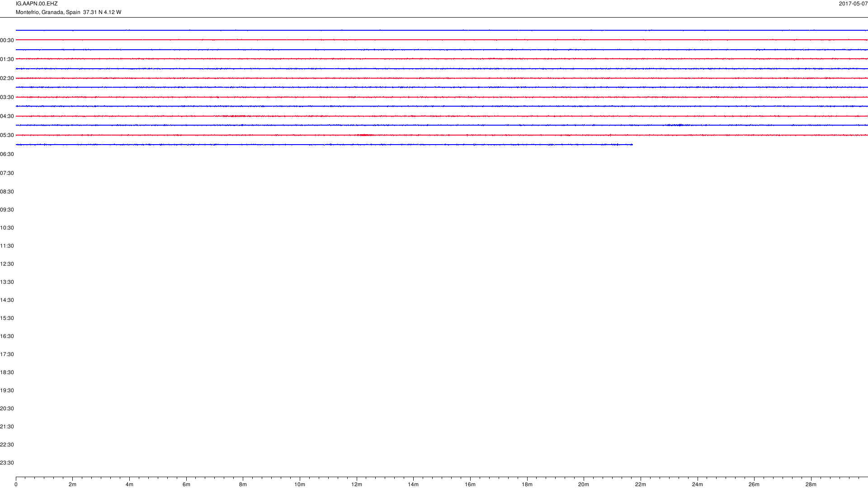This screenshot has height=488, width=868.
Task: Click the 22:30 time label
Action: pyautogui.click(x=7, y=445)
